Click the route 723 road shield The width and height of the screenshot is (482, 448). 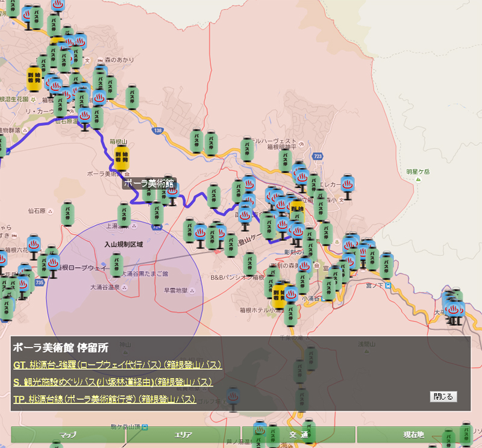(318, 156)
